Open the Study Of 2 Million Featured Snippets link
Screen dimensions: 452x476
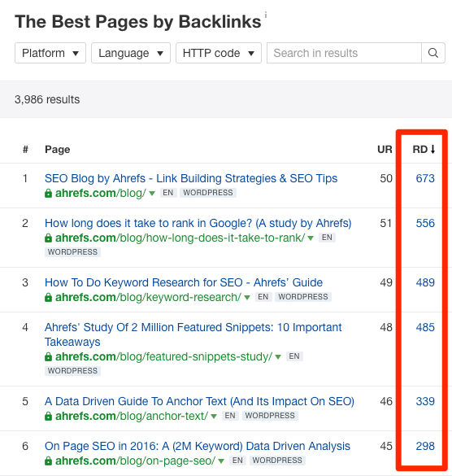pyautogui.click(x=193, y=334)
